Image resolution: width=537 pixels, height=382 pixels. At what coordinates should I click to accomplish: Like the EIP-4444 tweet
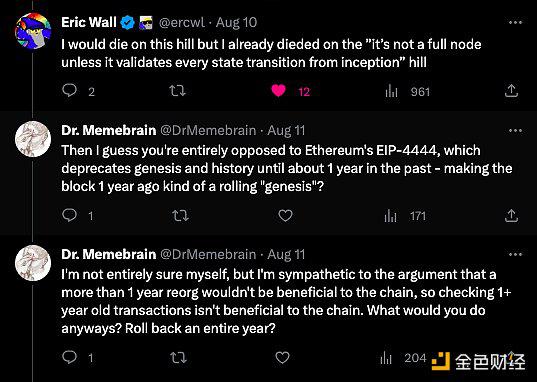[x=285, y=215]
